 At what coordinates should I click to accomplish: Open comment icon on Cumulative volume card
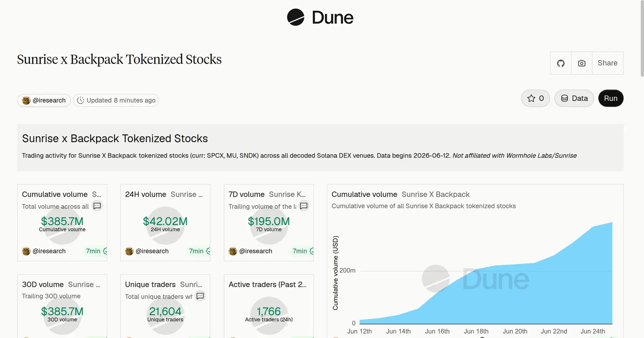point(97,206)
